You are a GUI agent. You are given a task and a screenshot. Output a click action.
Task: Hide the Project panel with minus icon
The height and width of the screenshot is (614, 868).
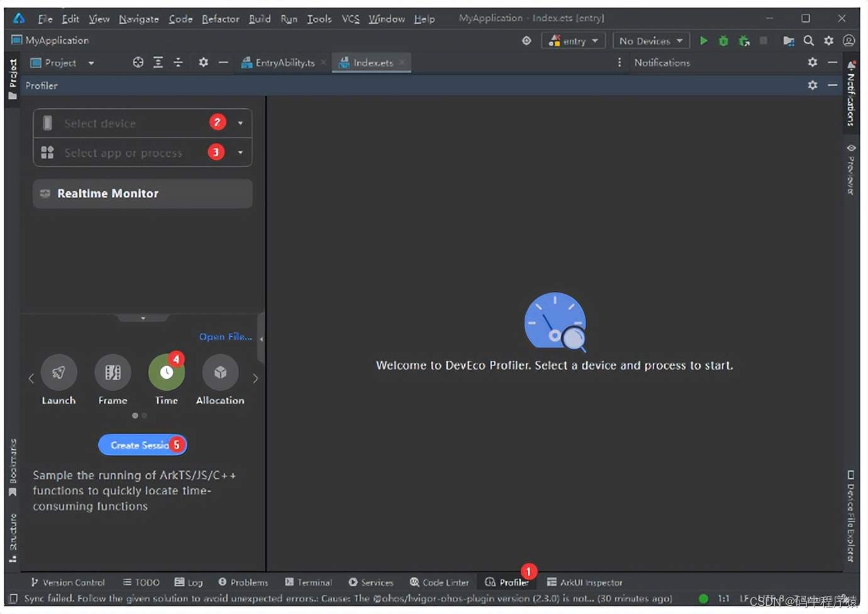tap(223, 62)
